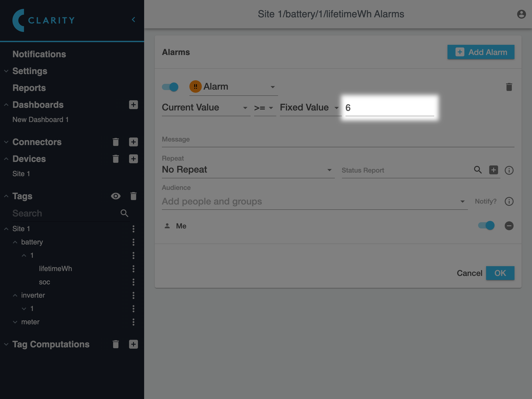Delete the alarm with trash icon
This screenshot has width=532, height=399.
pos(509,87)
